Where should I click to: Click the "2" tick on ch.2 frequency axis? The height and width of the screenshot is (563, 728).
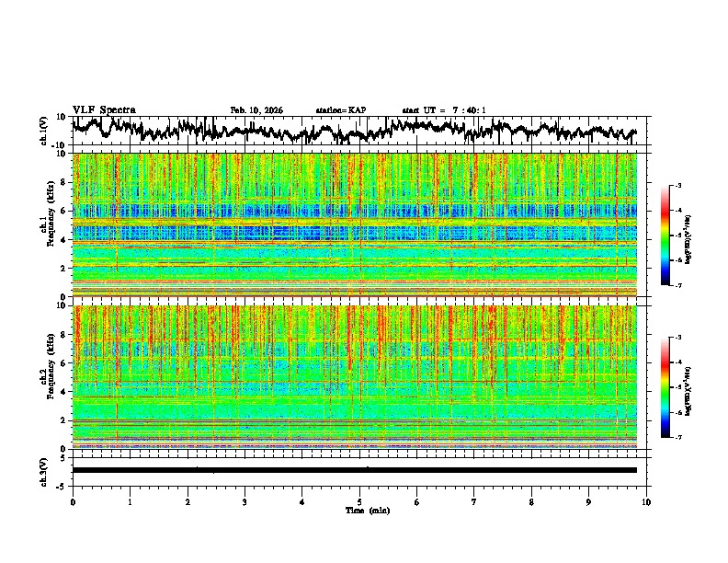click(x=64, y=420)
